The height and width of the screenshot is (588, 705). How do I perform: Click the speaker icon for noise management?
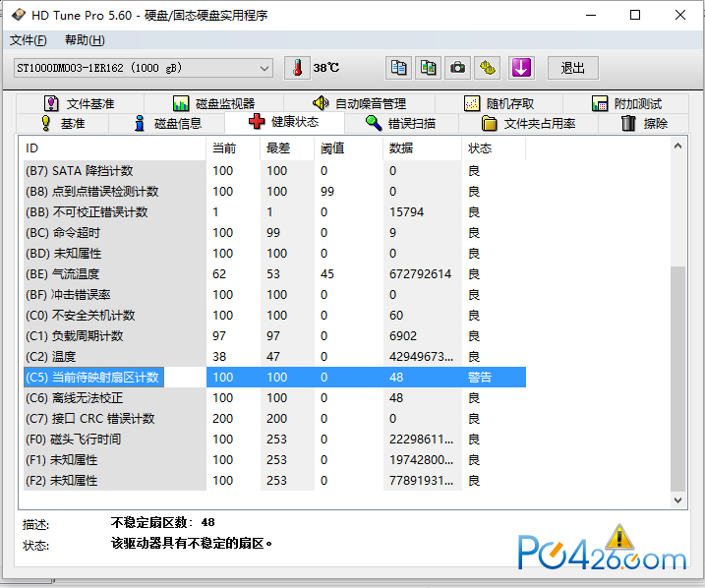pyautogui.click(x=321, y=103)
